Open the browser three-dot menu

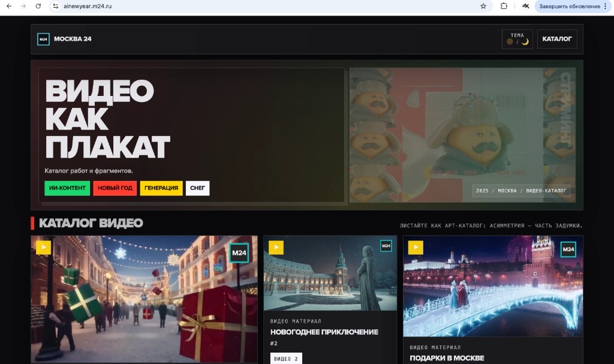(x=606, y=6)
